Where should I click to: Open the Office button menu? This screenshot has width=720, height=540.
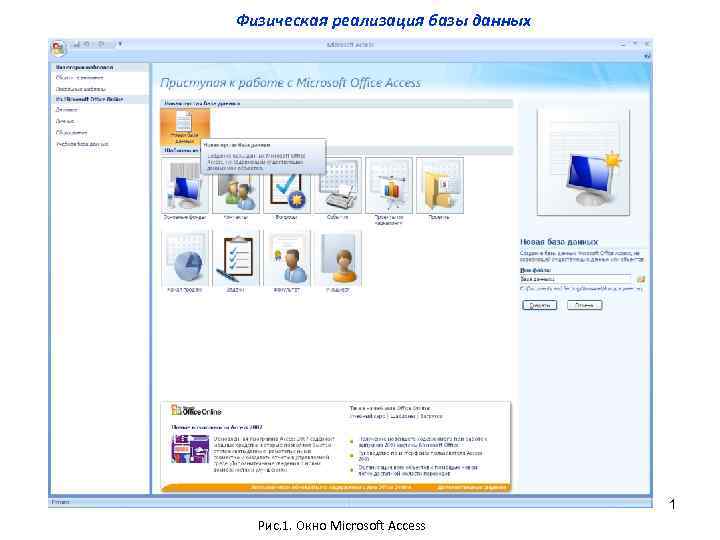coord(58,48)
